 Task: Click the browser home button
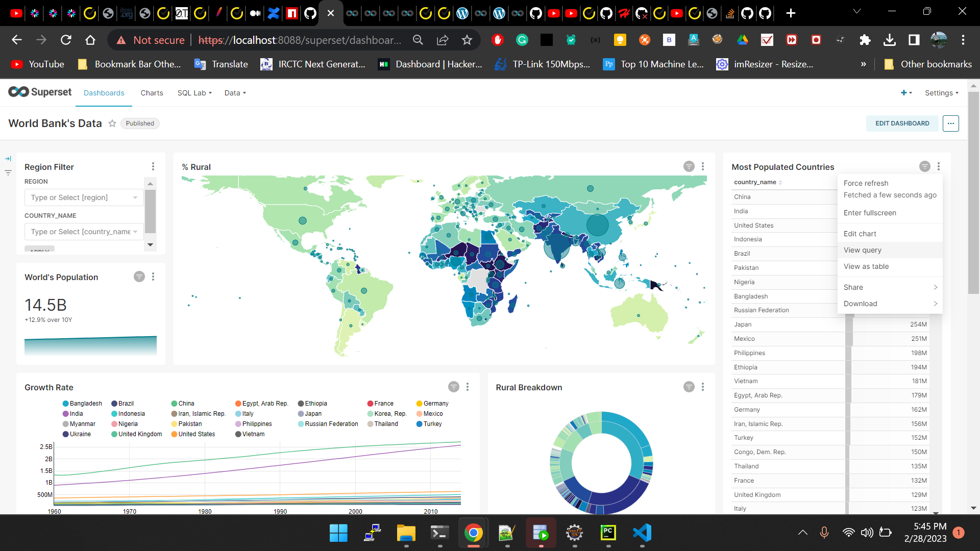point(90,40)
